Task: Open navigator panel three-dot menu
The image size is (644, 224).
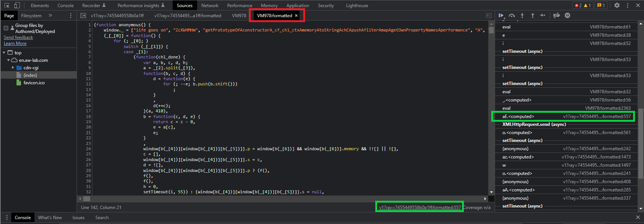Action: pyautogui.click(x=71, y=16)
